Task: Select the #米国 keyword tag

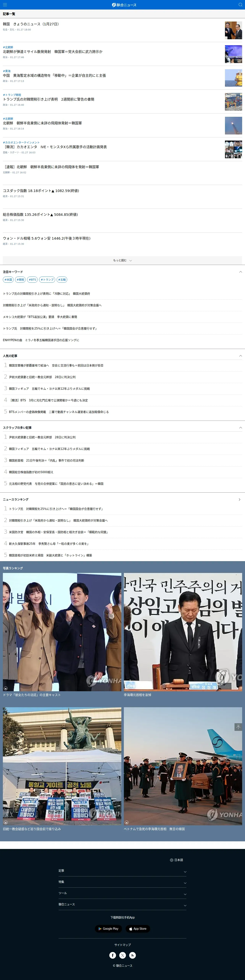Action: [8, 280]
